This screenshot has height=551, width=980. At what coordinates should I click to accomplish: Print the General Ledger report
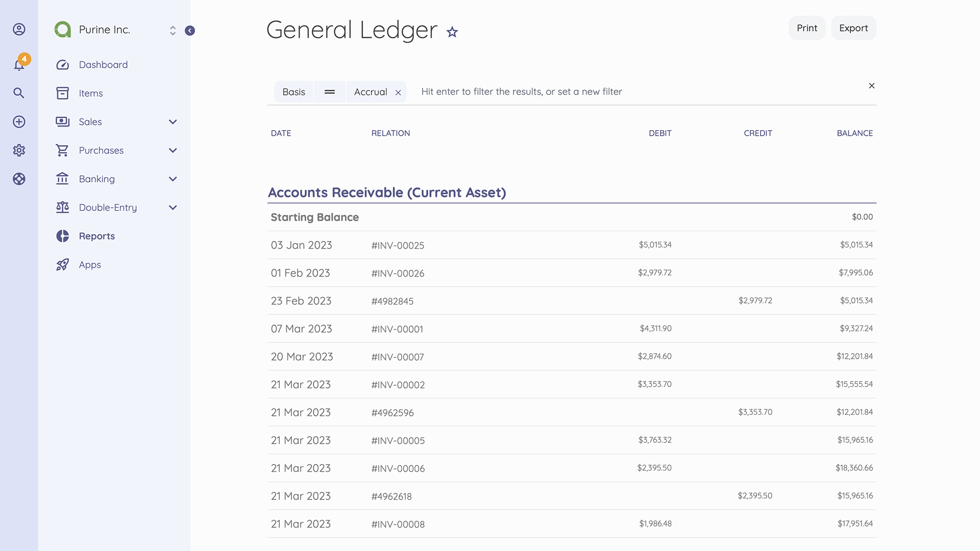pos(807,28)
